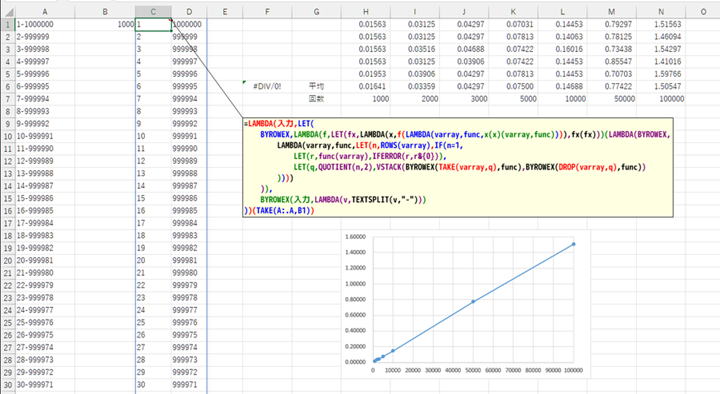This screenshot has height=394, width=720.
Task: Click cell J7 with value 3000
Action: (x=464, y=99)
